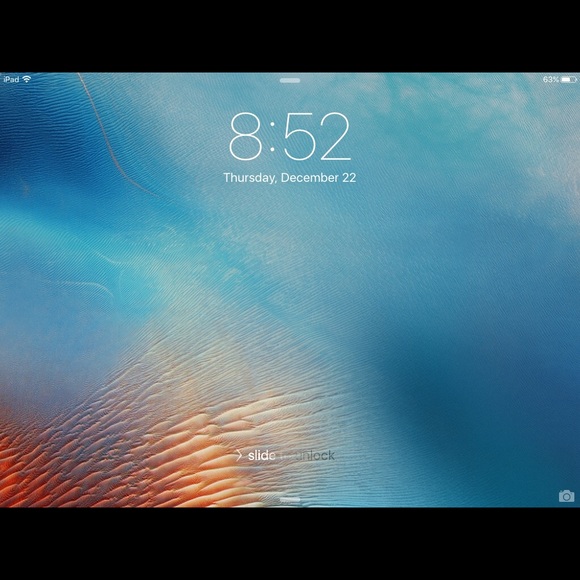Image resolution: width=580 pixels, height=580 pixels.
Task: Tap the Wi-Fi signal status icon
Action: [x=27, y=79]
